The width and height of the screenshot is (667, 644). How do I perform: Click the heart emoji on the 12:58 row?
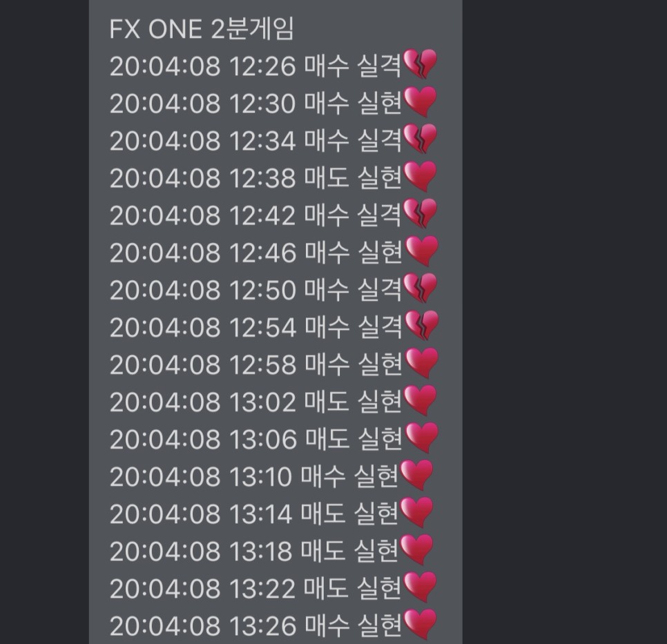click(x=421, y=363)
